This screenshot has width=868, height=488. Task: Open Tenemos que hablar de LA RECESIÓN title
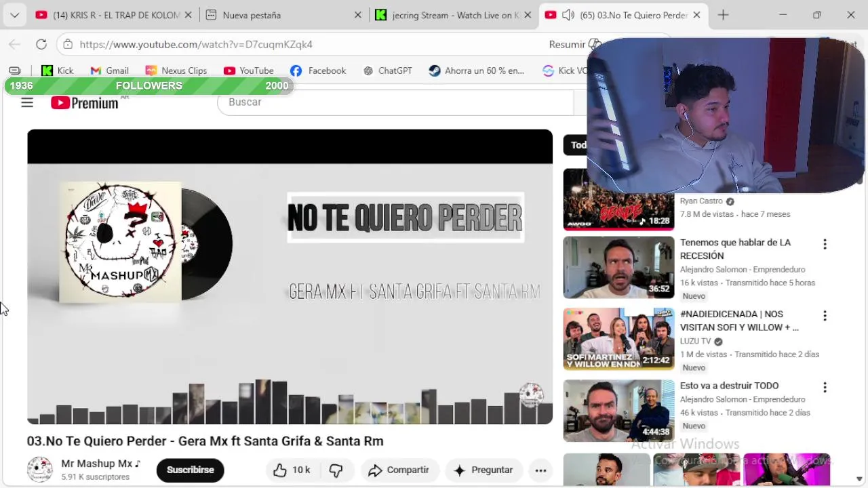(x=735, y=249)
